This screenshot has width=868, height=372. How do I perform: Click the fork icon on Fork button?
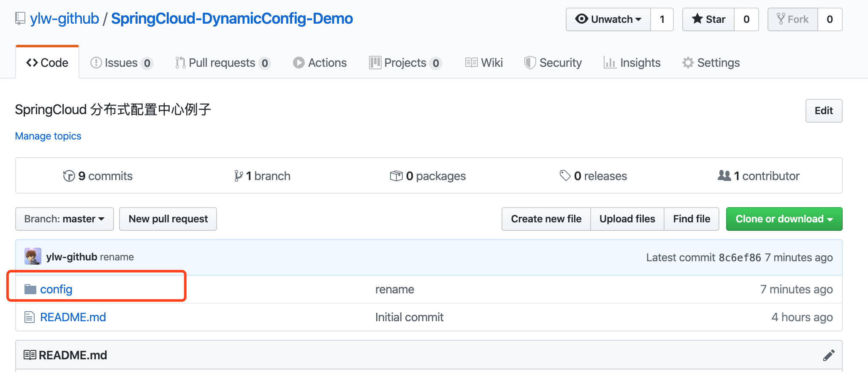click(781, 19)
